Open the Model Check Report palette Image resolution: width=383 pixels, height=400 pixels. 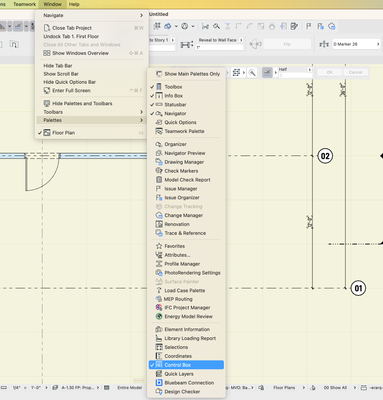coord(186,180)
